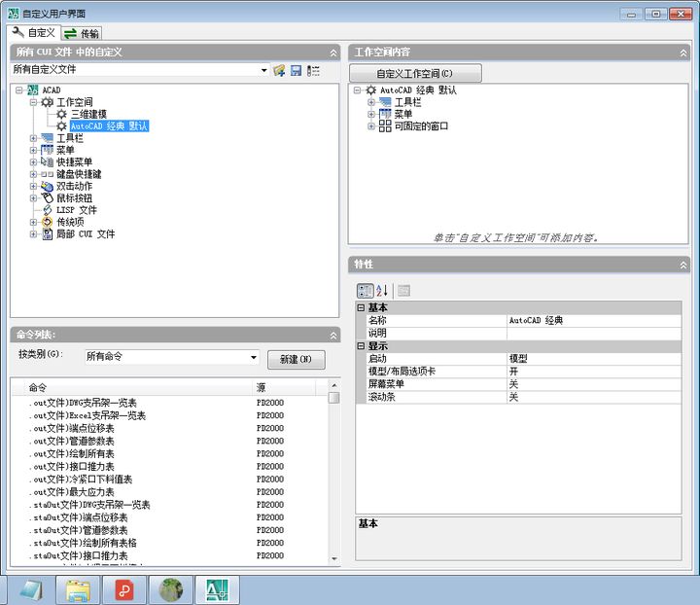Click the save all customization files icon
The height and width of the screenshot is (605, 700).
[x=296, y=70]
